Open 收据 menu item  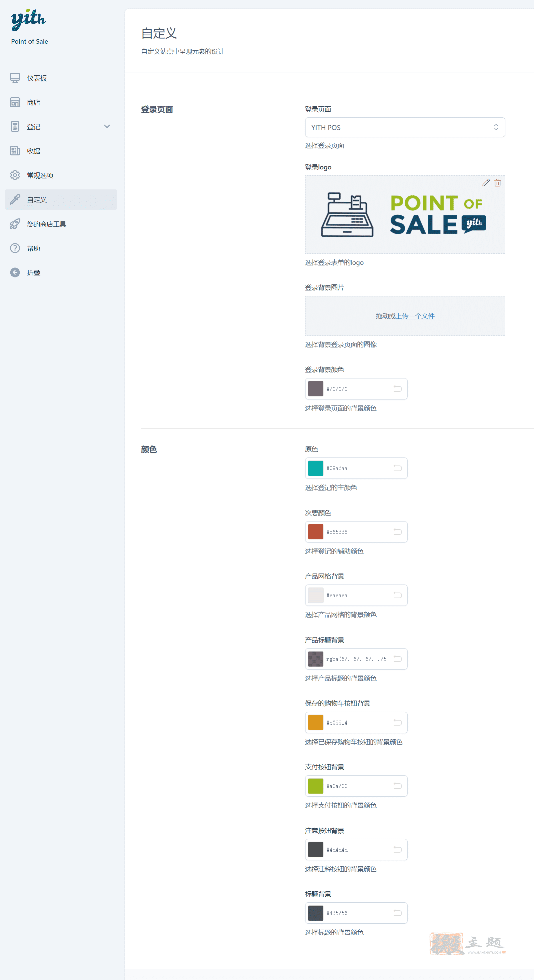tap(61, 151)
